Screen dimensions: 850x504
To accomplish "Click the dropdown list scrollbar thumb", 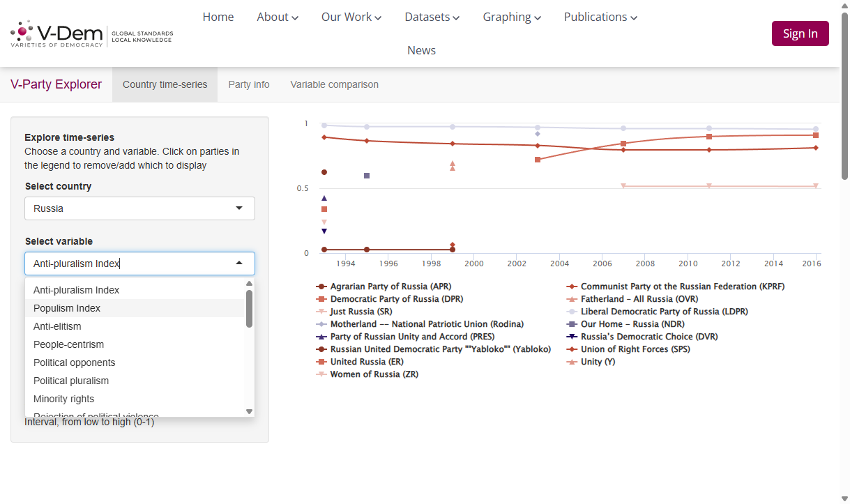I will tap(249, 309).
